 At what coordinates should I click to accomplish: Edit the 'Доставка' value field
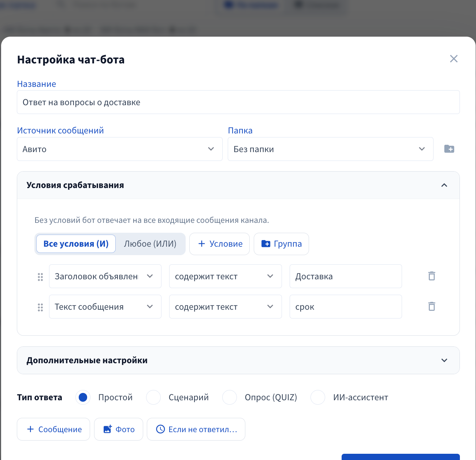(346, 276)
